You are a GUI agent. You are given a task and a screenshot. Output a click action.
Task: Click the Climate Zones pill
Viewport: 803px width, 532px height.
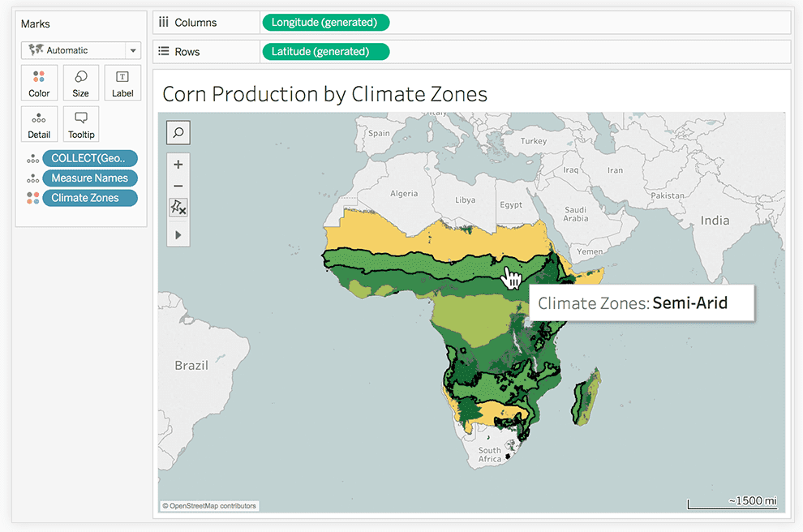coord(90,198)
